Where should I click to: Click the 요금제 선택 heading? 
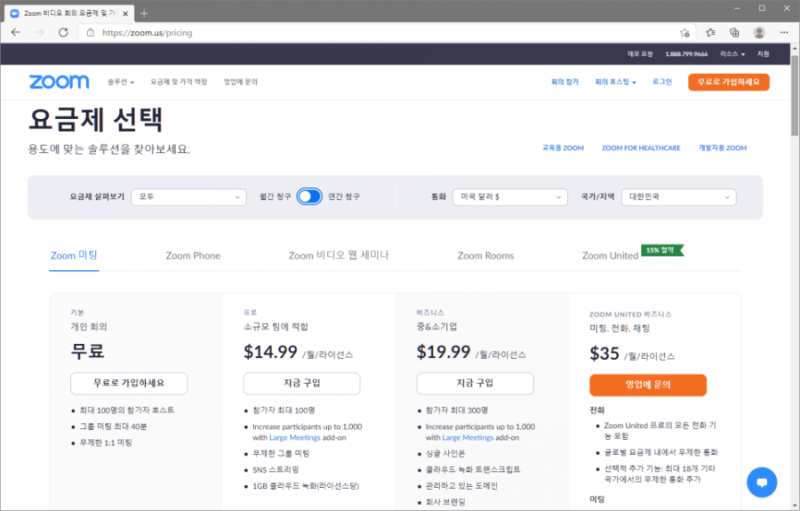(96, 119)
